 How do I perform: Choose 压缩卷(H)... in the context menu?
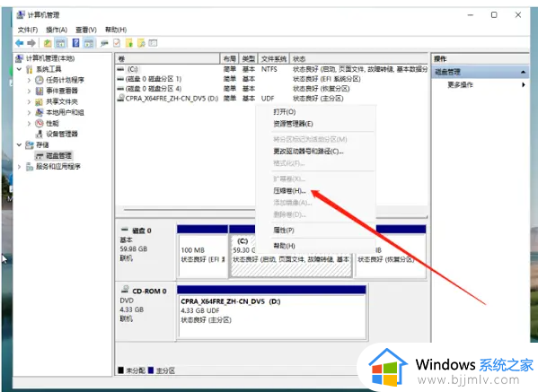click(315, 191)
